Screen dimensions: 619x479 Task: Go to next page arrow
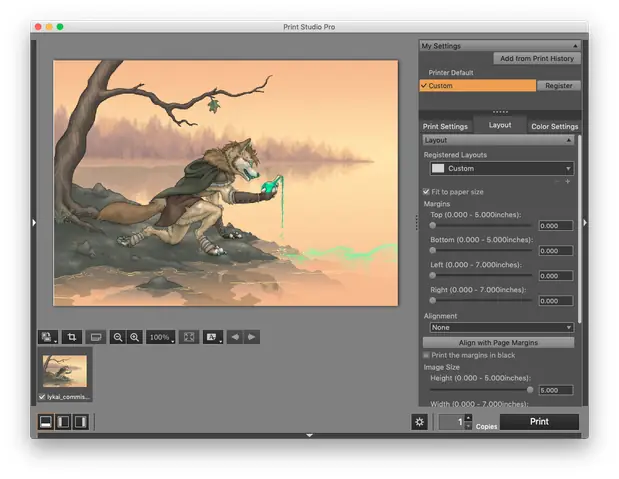tap(251, 337)
